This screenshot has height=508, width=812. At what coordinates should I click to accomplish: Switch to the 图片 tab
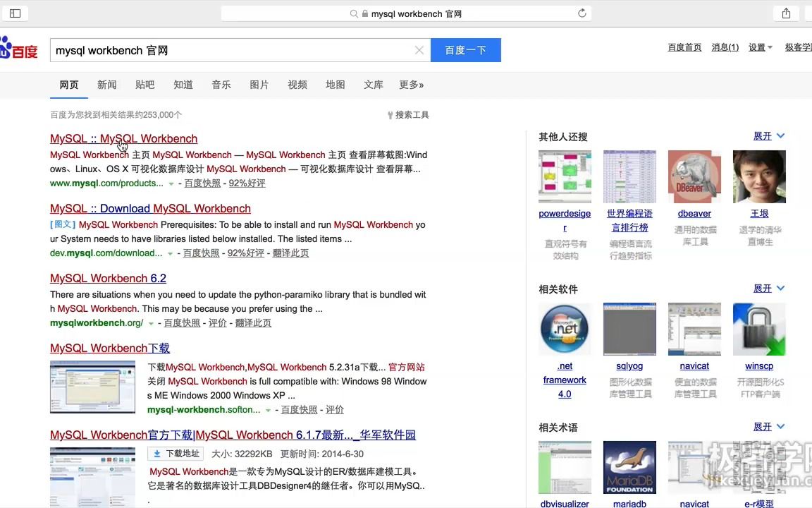[259, 85]
